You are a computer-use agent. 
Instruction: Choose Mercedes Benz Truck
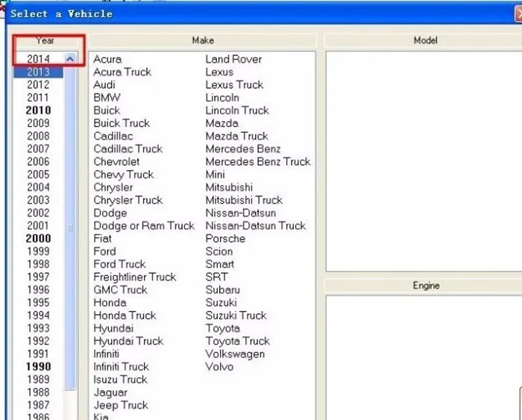[x=258, y=162]
